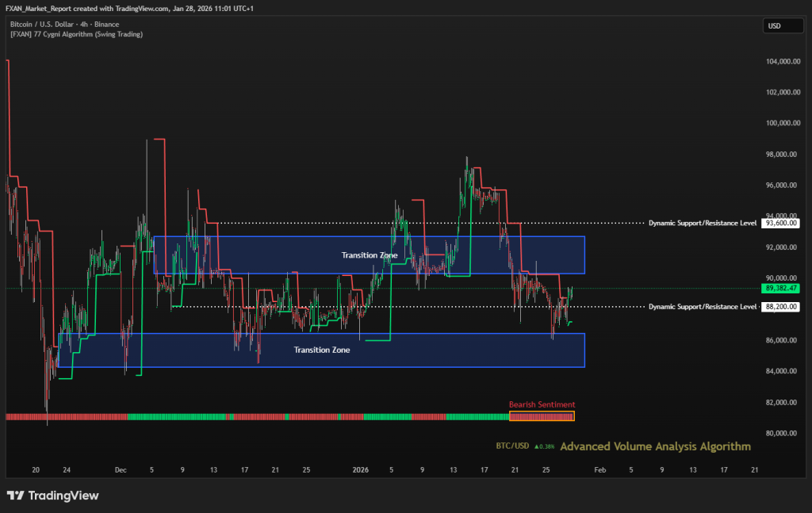Image resolution: width=812 pixels, height=513 pixels.
Task: Click the BTC/USD ticker label
Action: pyautogui.click(x=512, y=446)
